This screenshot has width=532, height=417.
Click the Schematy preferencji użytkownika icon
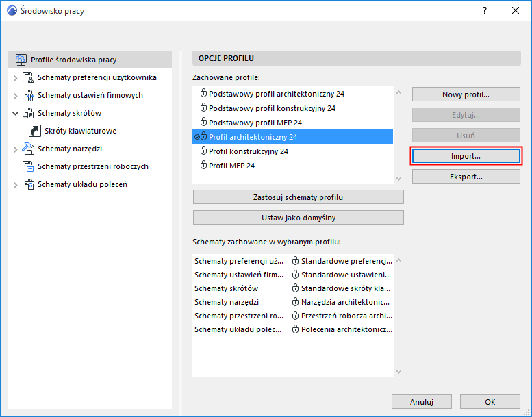28,77
